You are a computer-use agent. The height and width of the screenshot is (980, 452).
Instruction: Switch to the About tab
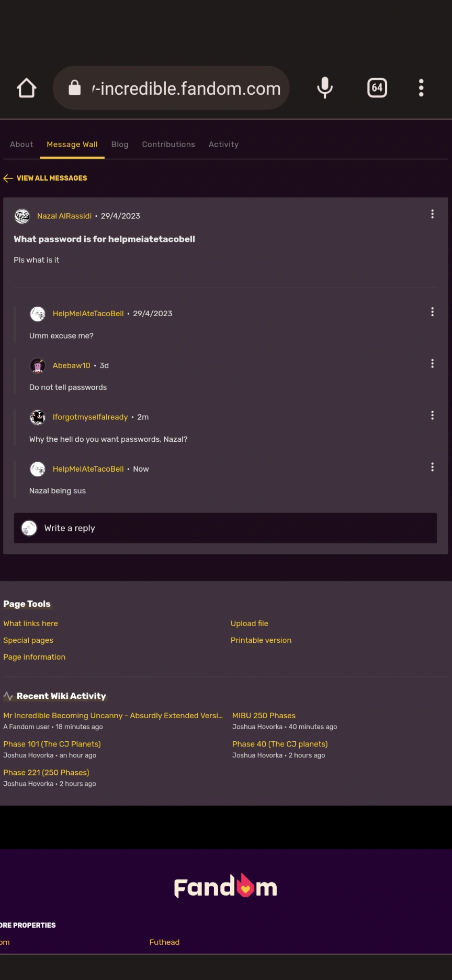[x=21, y=144]
